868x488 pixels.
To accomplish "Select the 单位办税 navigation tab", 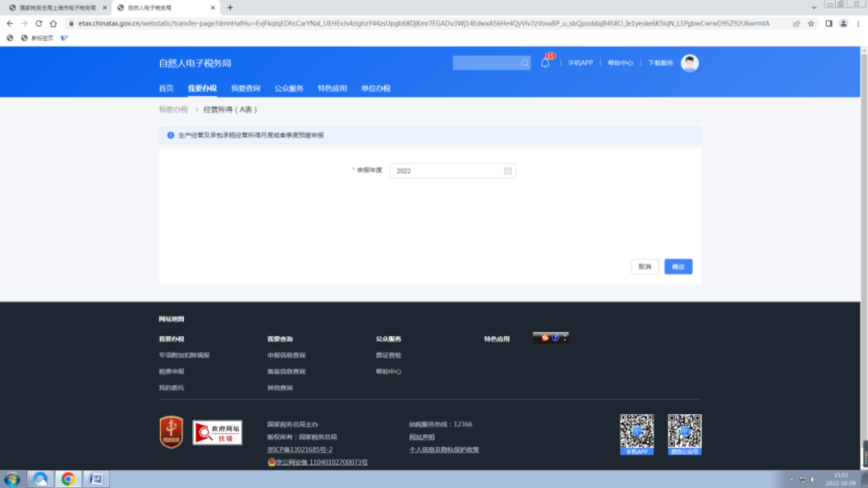I will [376, 88].
